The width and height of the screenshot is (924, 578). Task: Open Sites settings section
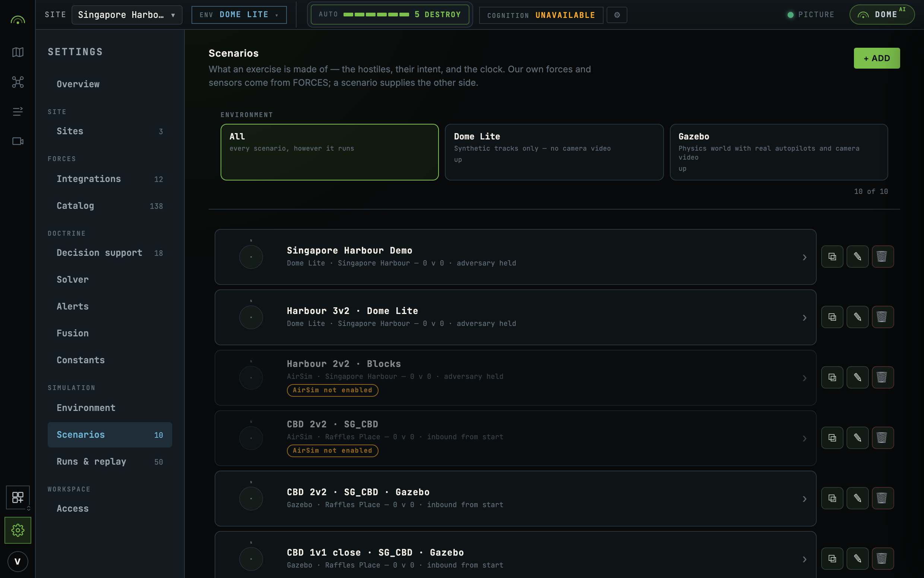tap(110, 131)
